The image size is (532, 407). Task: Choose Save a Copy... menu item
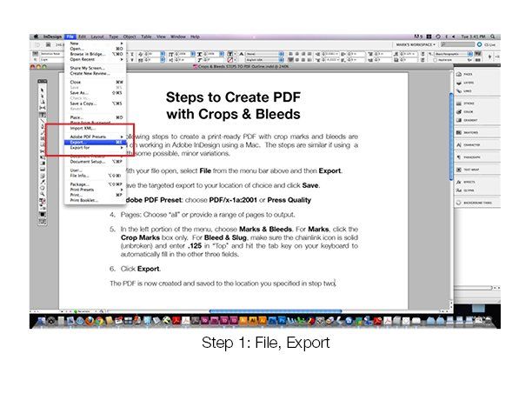tap(96, 103)
